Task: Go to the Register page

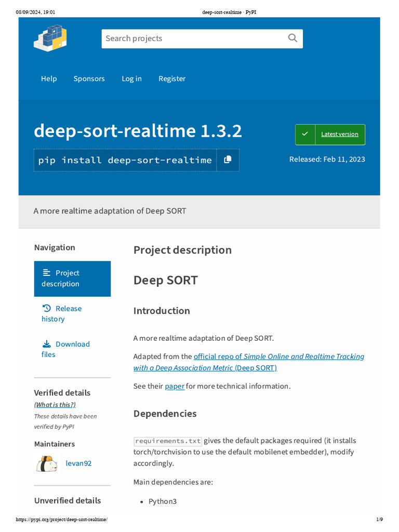Action: [172, 79]
